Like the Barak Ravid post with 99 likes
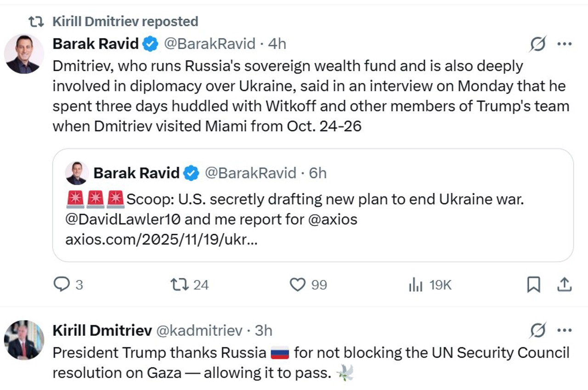Image resolution: width=588 pixels, height=390 pixels. click(x=298, y=285)
